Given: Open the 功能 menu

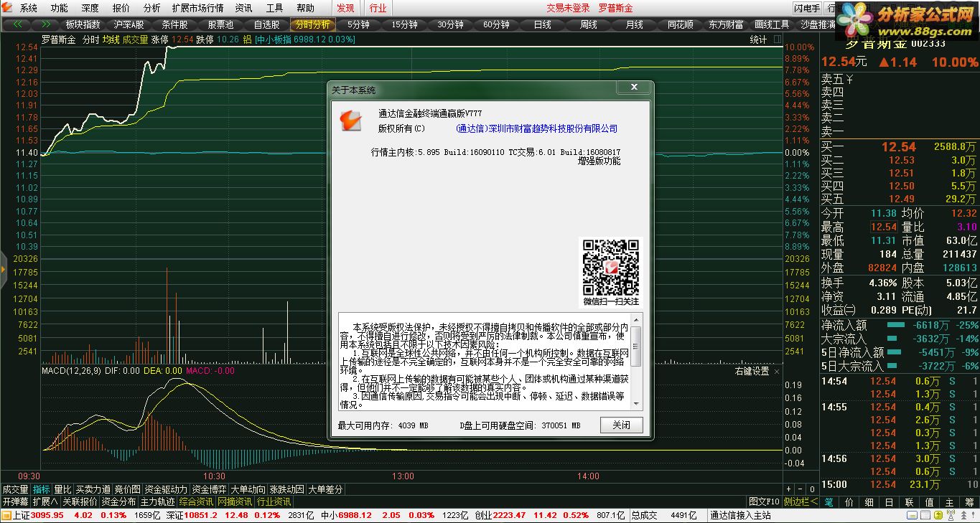Looking at the screenshot, I should click(x=60, y=8).
